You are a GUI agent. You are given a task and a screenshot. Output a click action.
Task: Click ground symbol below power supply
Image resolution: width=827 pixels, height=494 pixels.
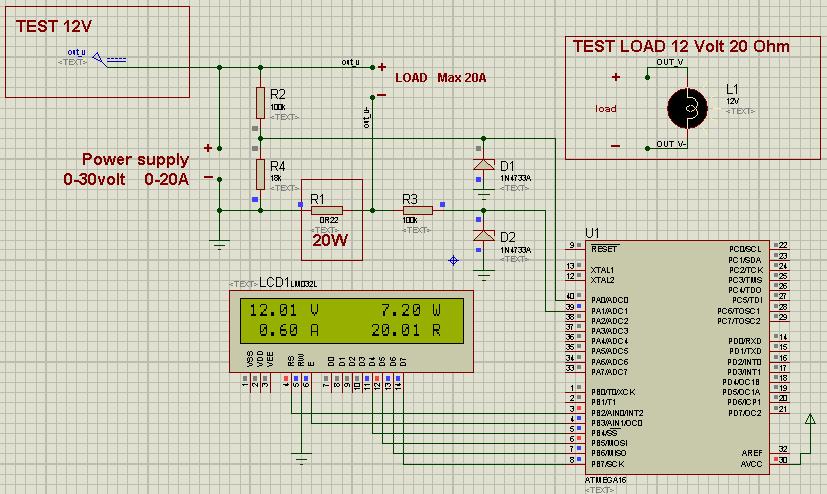[x=219, y=242]
